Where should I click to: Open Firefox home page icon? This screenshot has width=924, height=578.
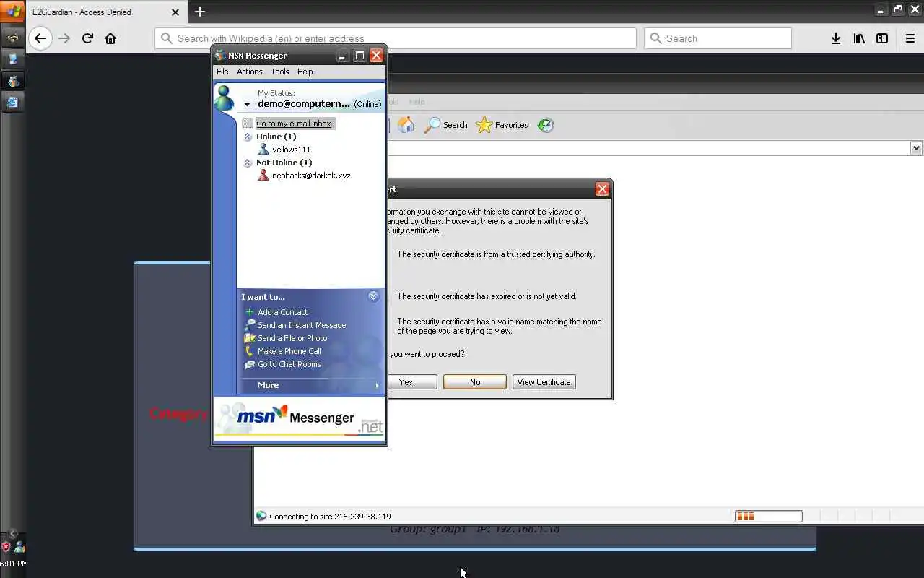click(110, 38)
